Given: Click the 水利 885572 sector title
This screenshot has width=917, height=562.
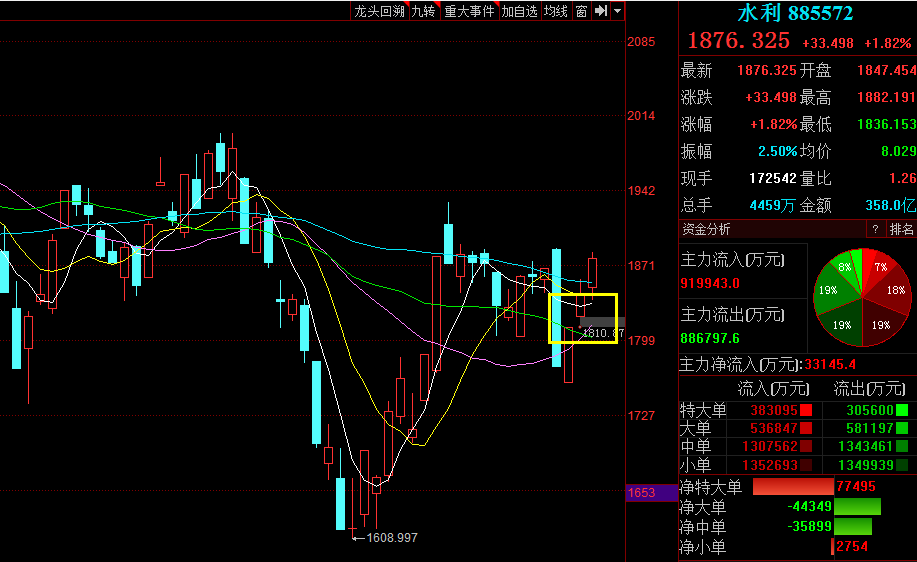Looking at the screenshot, I should click(796, 13).
